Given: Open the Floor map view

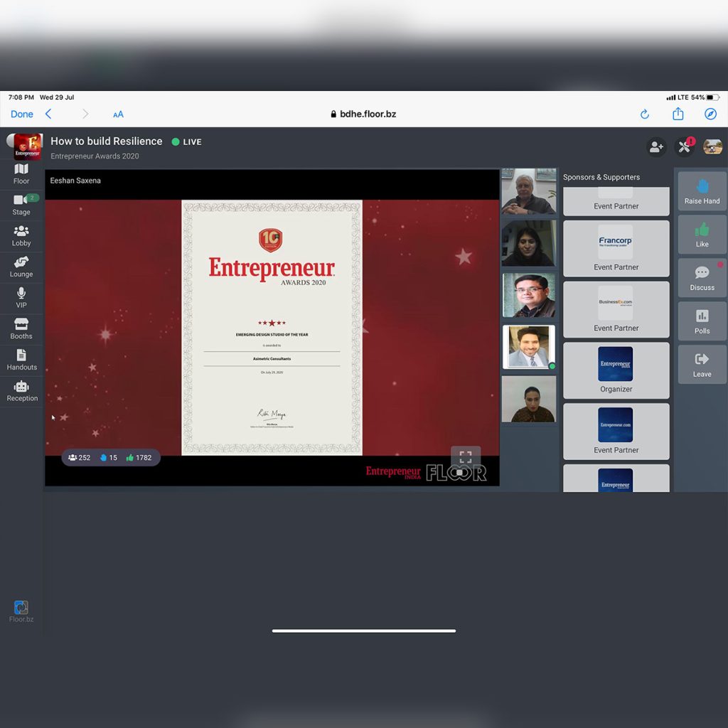Looking at the screenshot, I should click(21, 174).
